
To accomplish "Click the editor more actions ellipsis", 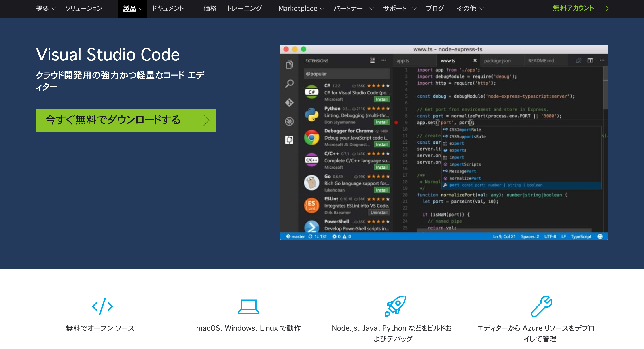I will point(602,60).
